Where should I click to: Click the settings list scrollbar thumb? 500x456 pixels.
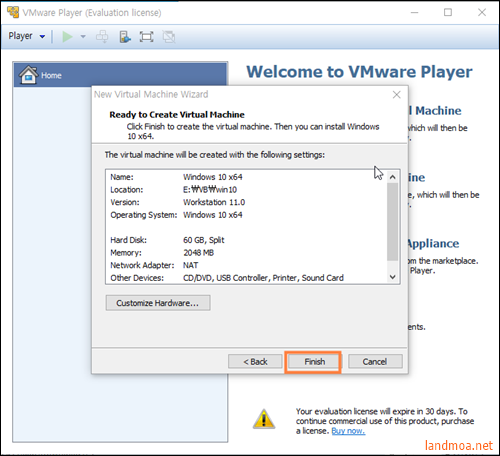(393, 222)
